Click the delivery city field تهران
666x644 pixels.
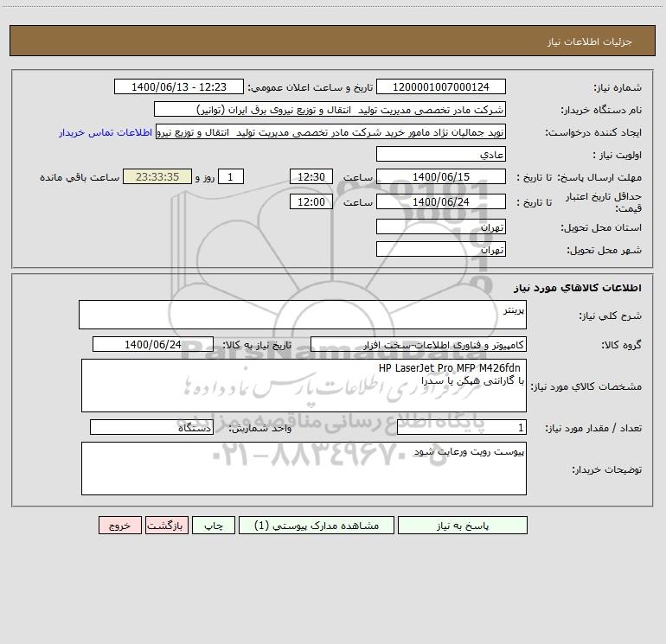coord(441,249)
